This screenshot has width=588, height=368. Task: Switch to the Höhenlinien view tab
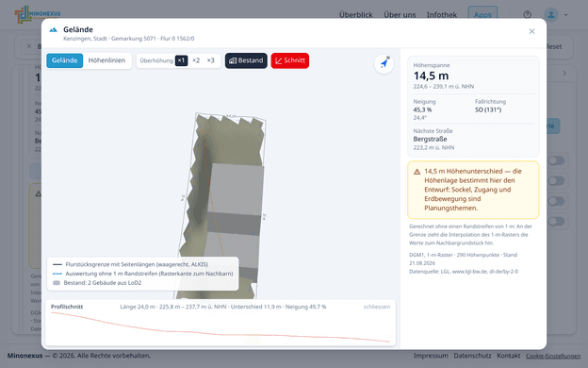pyautogui.click(x=106, y=60)
